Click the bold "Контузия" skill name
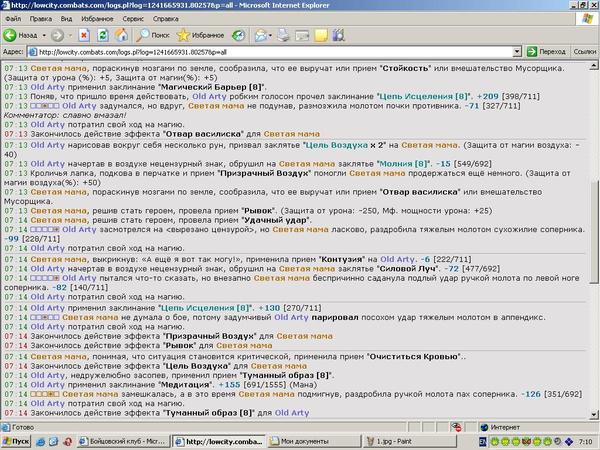 342,259
